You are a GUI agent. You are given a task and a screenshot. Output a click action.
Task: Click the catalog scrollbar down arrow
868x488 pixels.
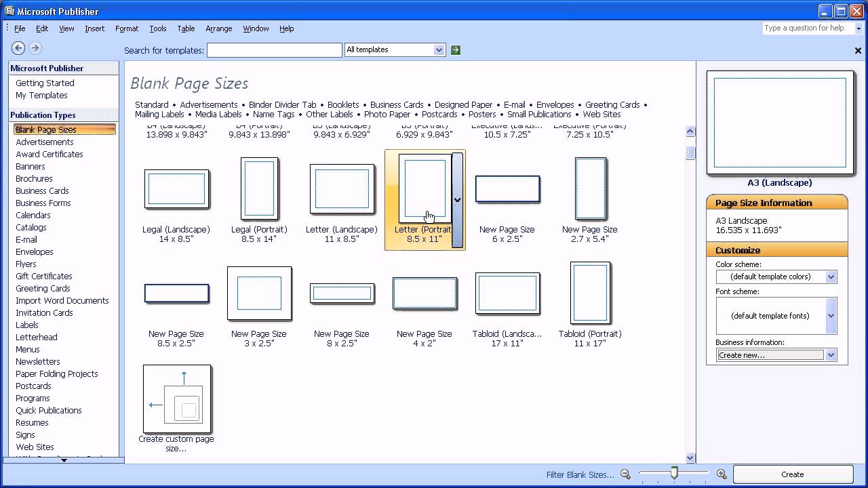(x=690, y=457)
